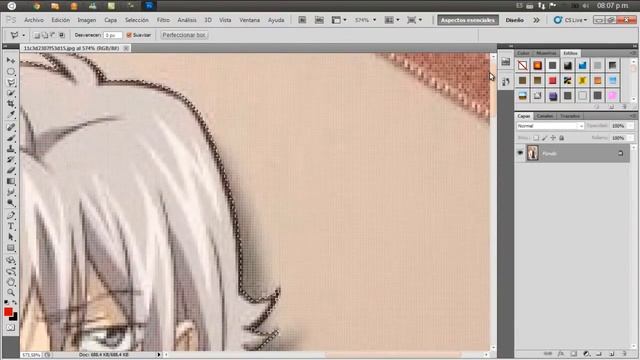The width and height of the screenshot is (640, 360).
Task: Open the Imagen menu
Action: [87, 20]
